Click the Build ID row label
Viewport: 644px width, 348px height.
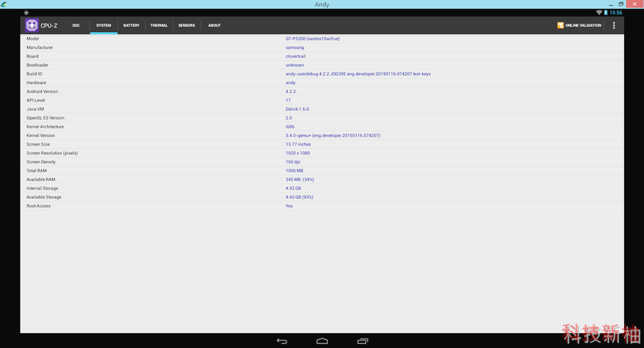coord(34,74)
